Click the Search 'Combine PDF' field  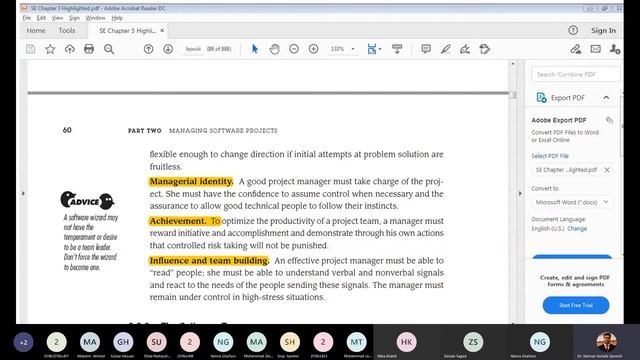(576, 74)
